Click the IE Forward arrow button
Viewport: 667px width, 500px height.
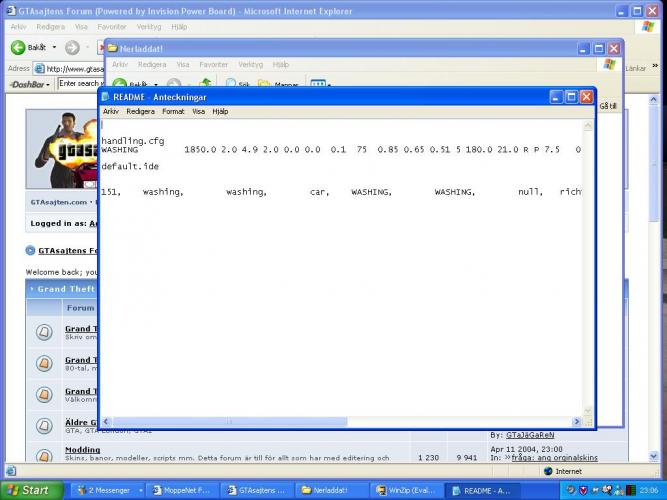pos(72,47)
